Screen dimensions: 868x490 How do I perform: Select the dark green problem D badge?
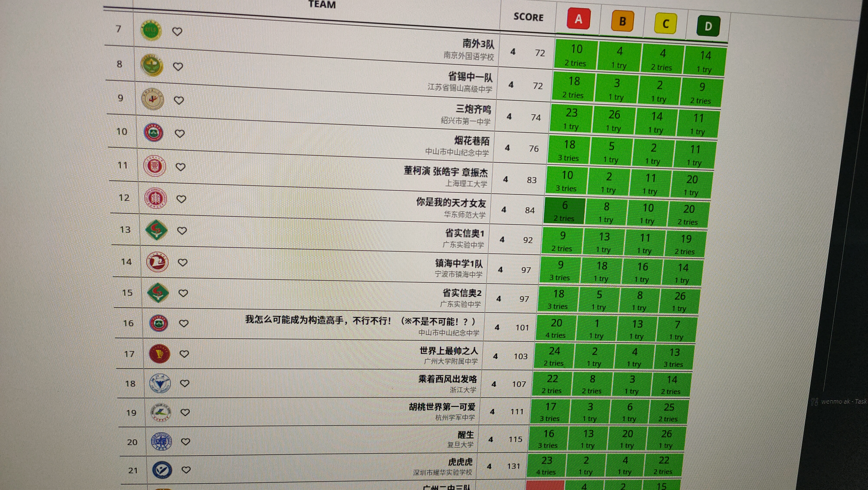pos(708,26)
